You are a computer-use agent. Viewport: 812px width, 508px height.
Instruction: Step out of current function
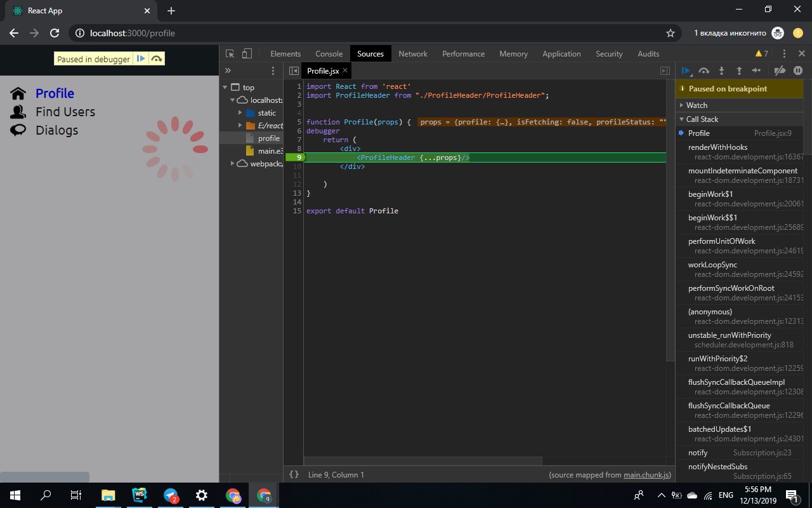(739, 71)
